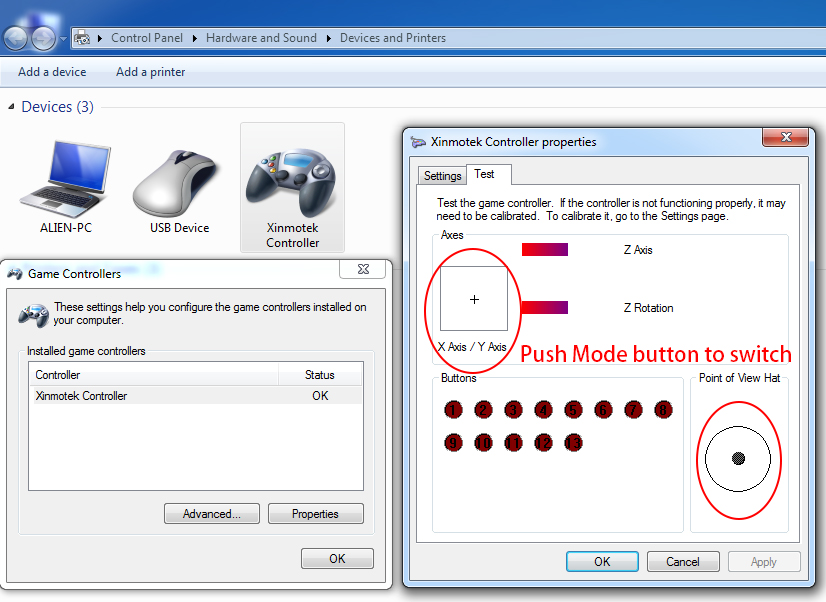Image resolution: width=826 pixels, height=602 pixels.
Task: Click button indicator 2
Action: [483, 410]
